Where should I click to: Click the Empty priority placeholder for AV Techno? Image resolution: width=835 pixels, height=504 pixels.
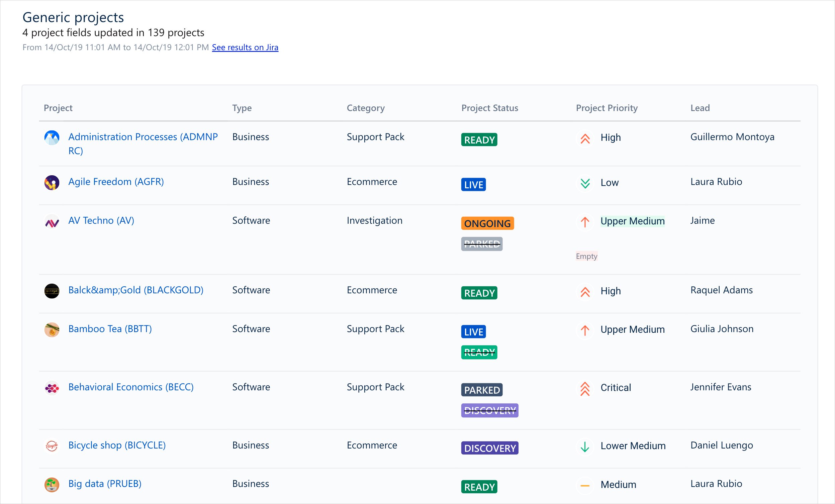pos(586,257)
